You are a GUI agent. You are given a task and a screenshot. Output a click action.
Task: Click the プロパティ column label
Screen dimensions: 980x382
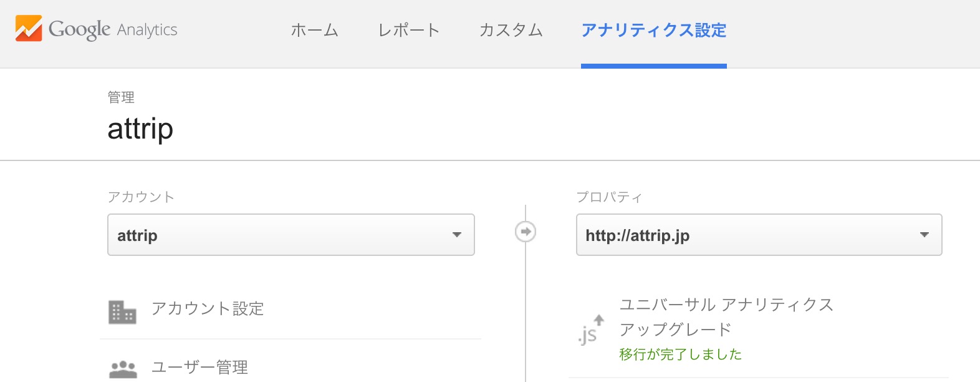tap(609, 197)
